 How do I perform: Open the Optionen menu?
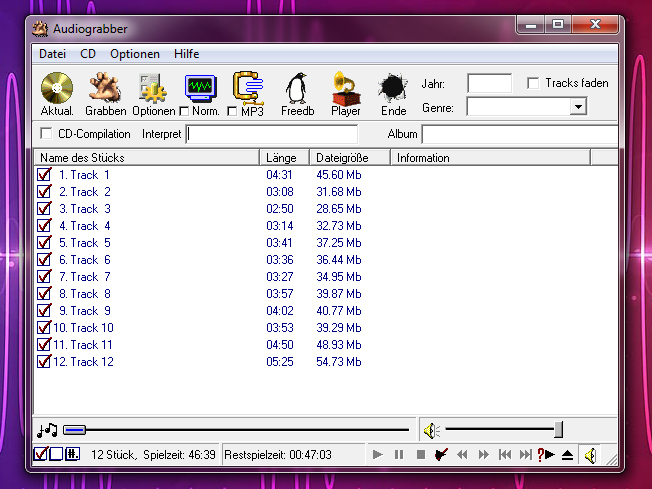(x=134, y=54)
